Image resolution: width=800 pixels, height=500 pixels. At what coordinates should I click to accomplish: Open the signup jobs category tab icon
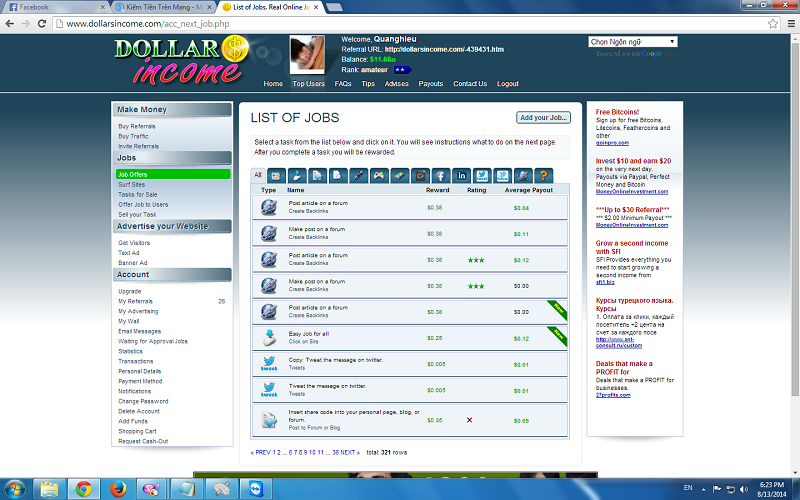click(x=276, y=176)
